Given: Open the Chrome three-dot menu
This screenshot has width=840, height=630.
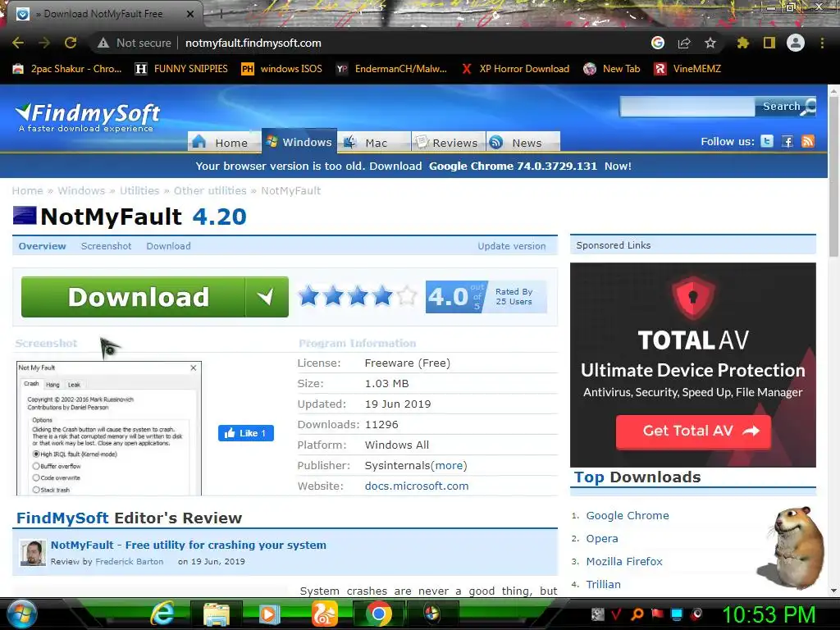Looking at the screenshot, I should pyautogui.click(x=822, y=43).
